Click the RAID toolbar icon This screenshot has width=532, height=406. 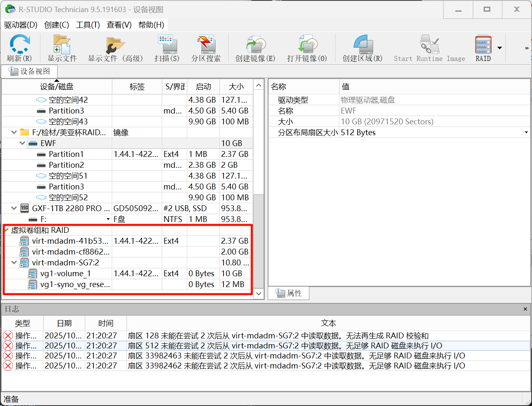click(483, 44)
